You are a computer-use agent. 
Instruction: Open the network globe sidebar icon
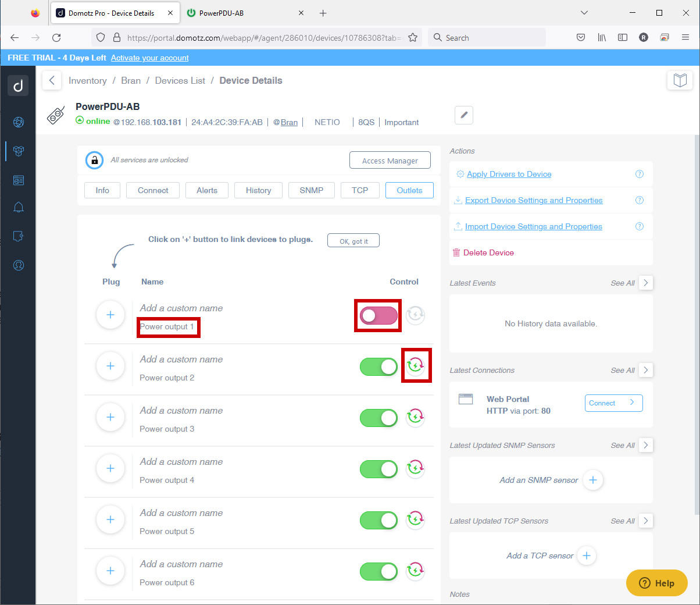click(19, 122)
